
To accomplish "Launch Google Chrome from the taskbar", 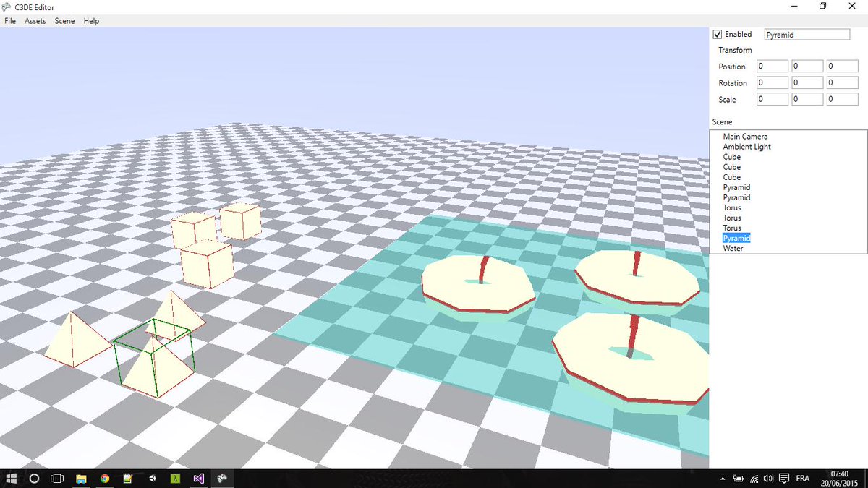I will (x=105, y=479).
